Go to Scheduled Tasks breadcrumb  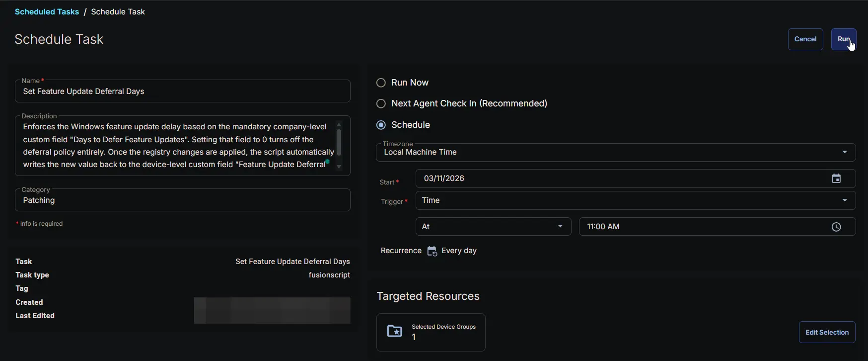tap(47, 12)
